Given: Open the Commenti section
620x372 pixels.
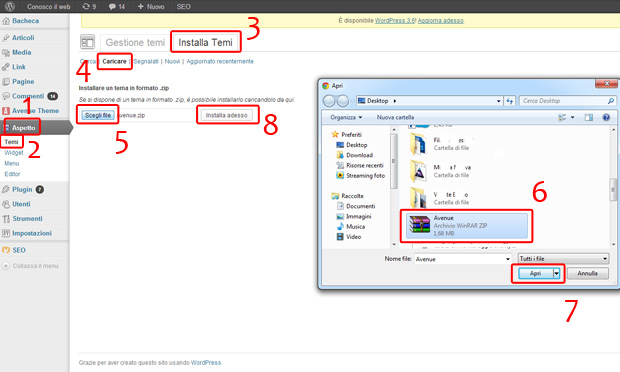Looking at the screenshot, I should 28,96.
